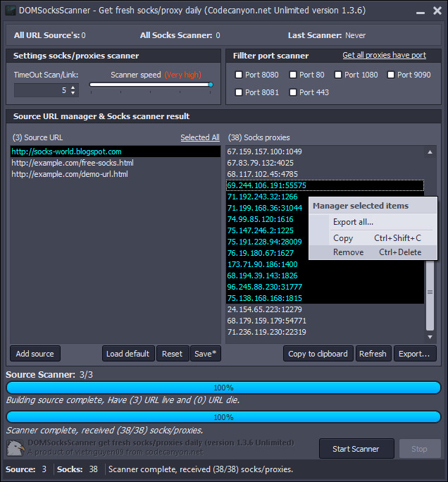Minimize the DOMSocksScanner window
Viewport: 448px width, 482px height.
point(421,13)
